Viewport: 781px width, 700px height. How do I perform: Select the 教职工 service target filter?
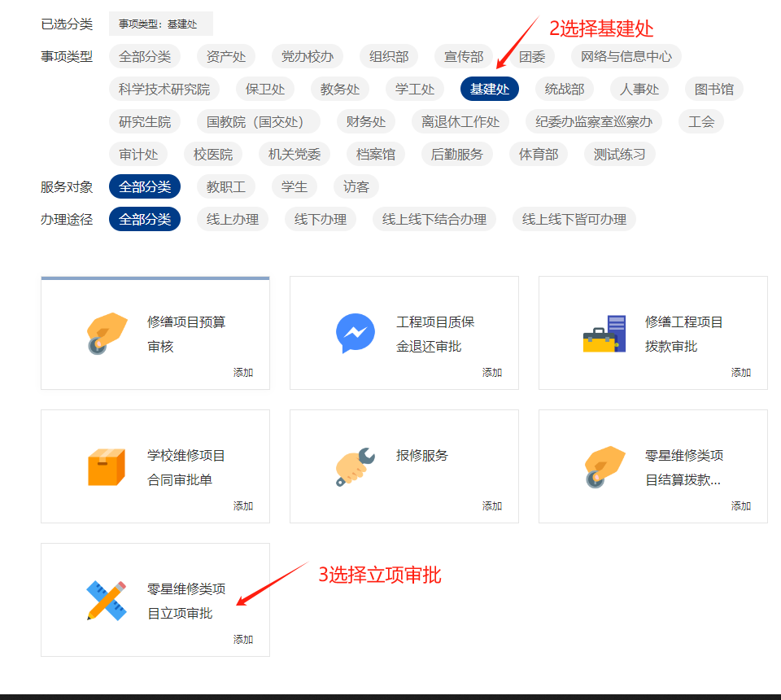[226, 186]
